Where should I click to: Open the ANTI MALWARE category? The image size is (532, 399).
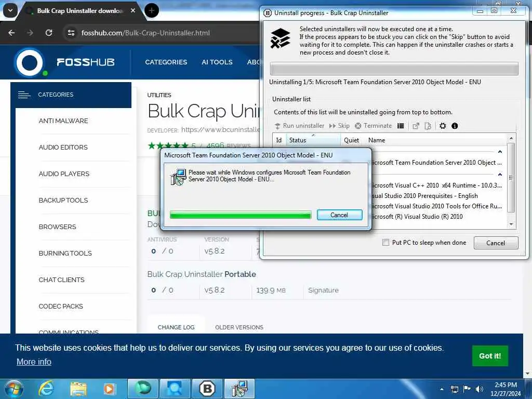pyautogui.click(x=63, y=121)
